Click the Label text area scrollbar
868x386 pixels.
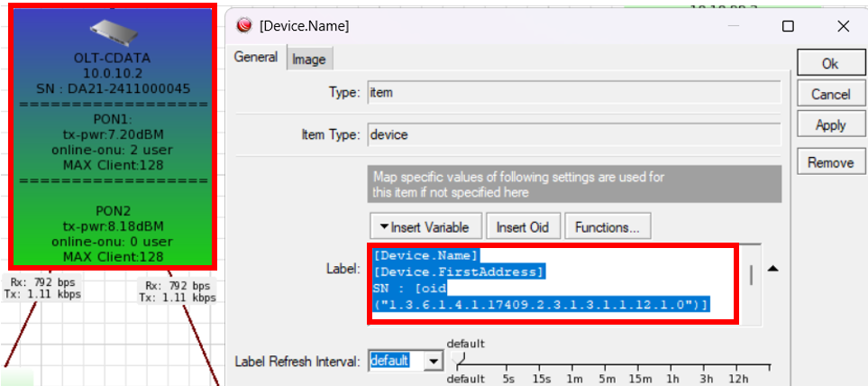752,275
